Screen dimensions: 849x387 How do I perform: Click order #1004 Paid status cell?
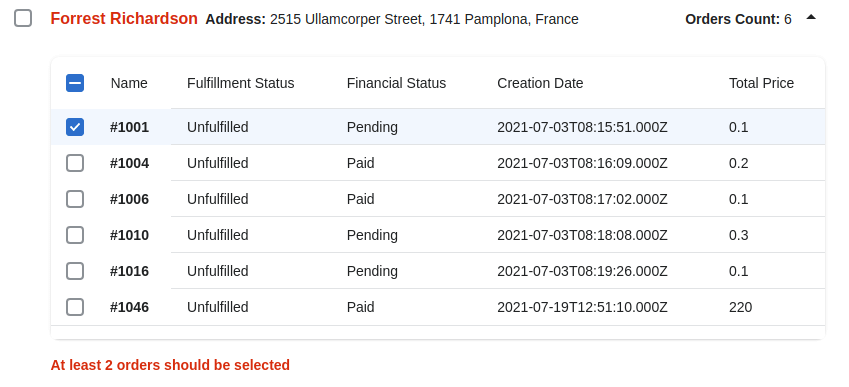tap(361, 163)
